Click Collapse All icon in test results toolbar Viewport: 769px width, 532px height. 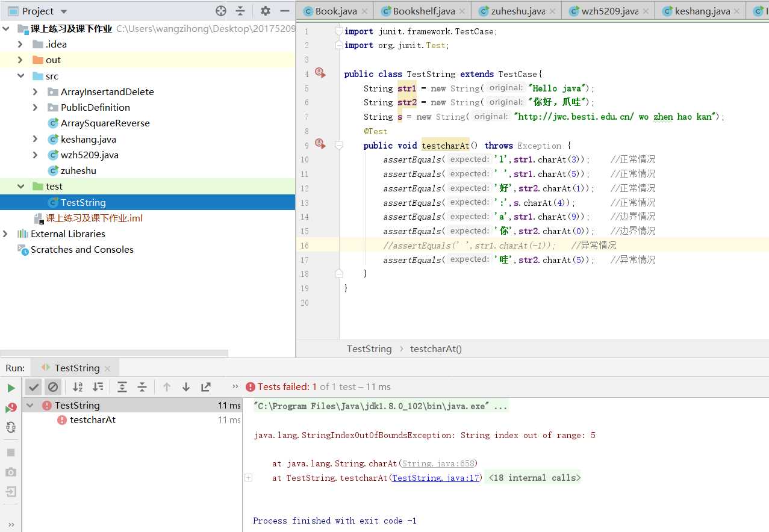point(142,387)
